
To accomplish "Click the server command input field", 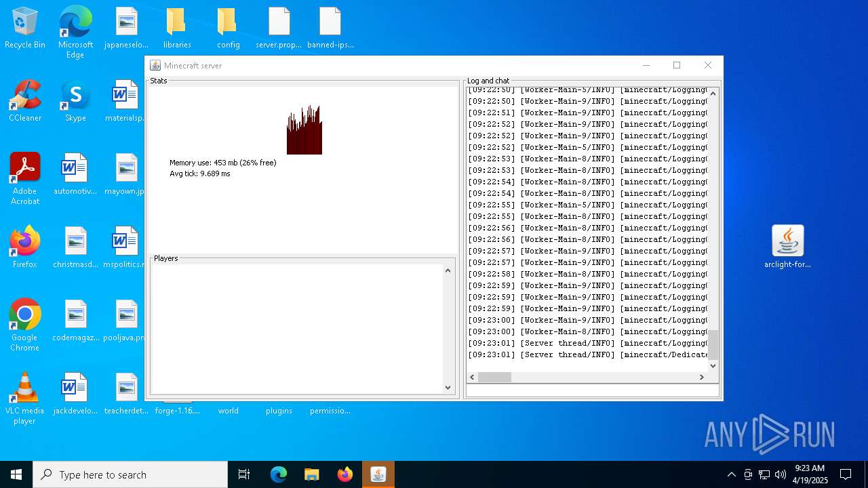I will 593,390.
